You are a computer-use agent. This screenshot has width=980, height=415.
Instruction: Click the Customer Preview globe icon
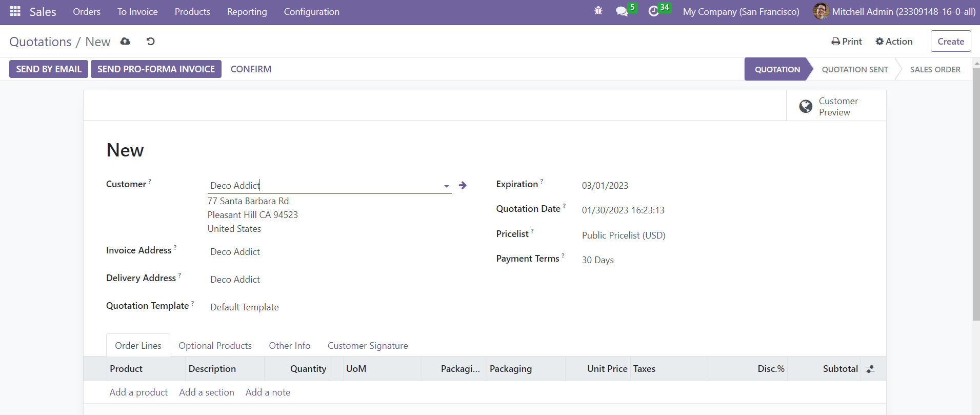pos(806,106)
